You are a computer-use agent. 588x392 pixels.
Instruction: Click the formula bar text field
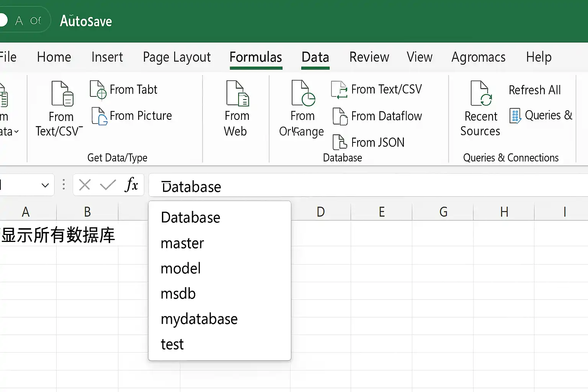[368, 186]
